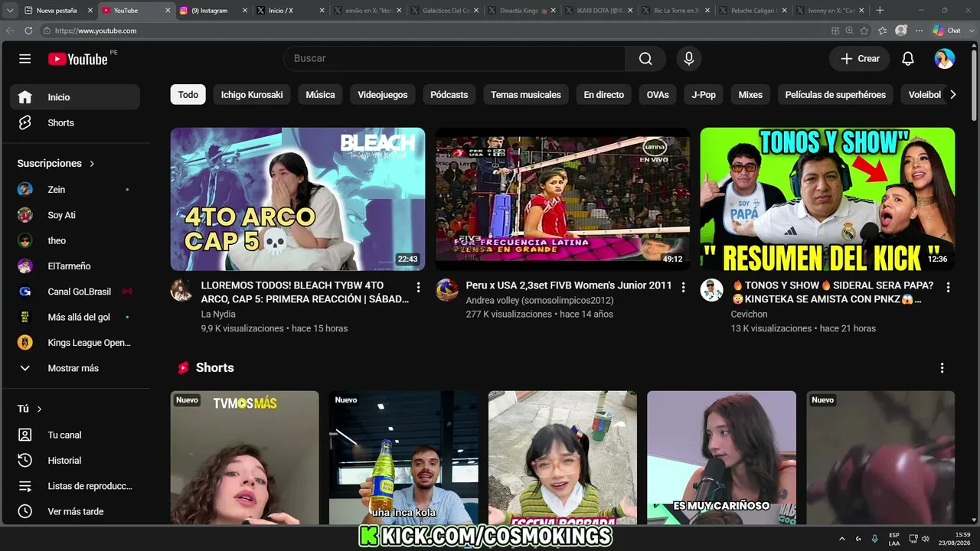The height and width of the screenshot is (551, 980).
Task: Select the J-Pop filter chip
Action: click(x=704, y=95)
